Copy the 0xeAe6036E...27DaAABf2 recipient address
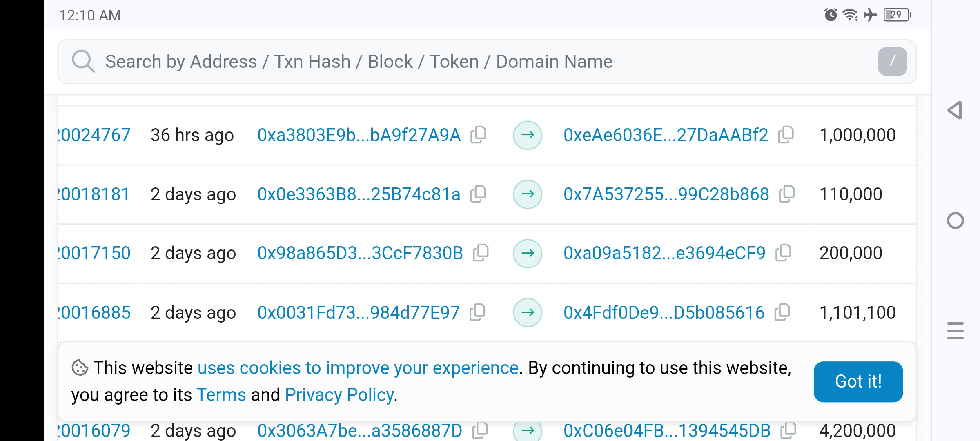 786,135
